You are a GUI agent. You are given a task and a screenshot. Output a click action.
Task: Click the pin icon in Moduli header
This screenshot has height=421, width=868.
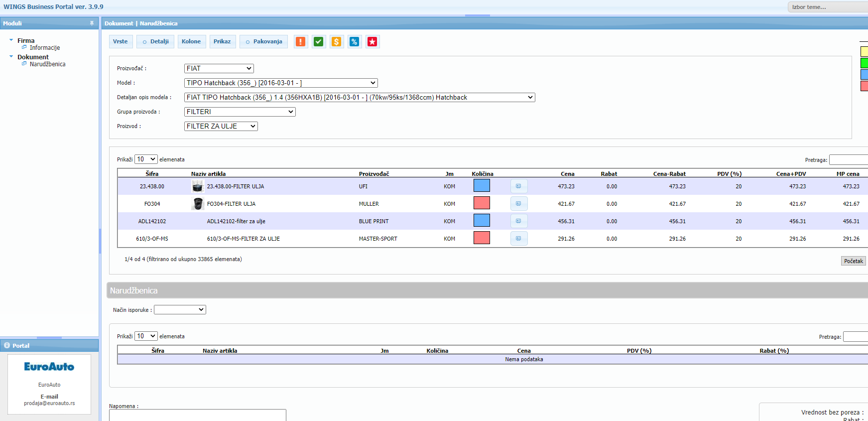92,23
